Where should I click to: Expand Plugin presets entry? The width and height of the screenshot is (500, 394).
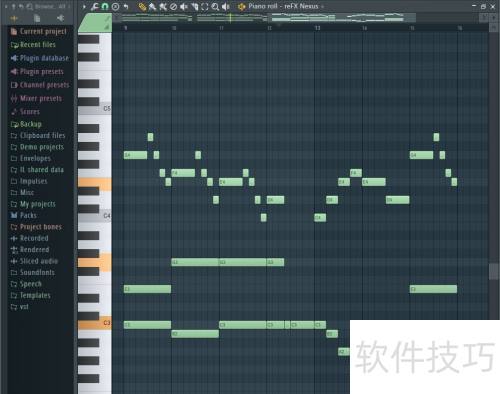pos(37,72)
